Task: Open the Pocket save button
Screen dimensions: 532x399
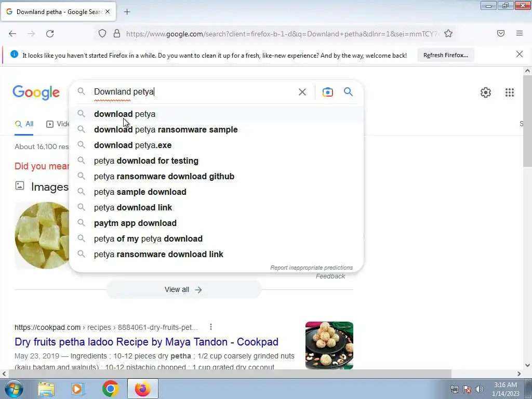Action: tap(501, 34)
